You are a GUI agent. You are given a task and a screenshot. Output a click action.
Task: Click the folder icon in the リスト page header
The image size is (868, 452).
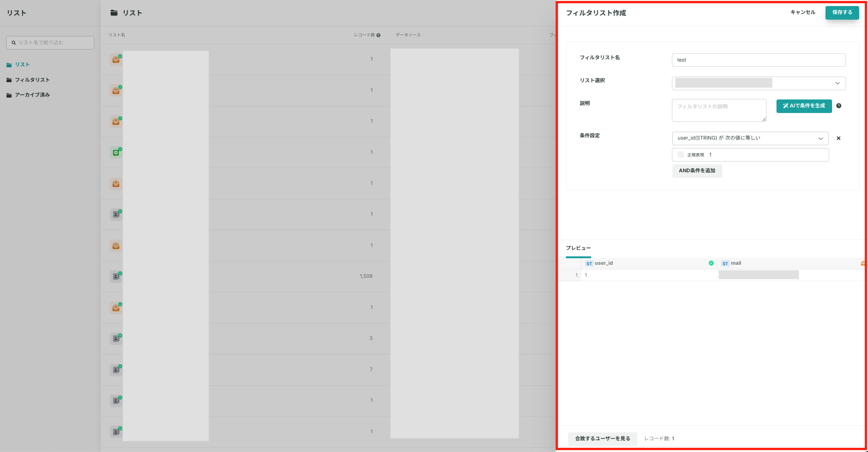114,13
